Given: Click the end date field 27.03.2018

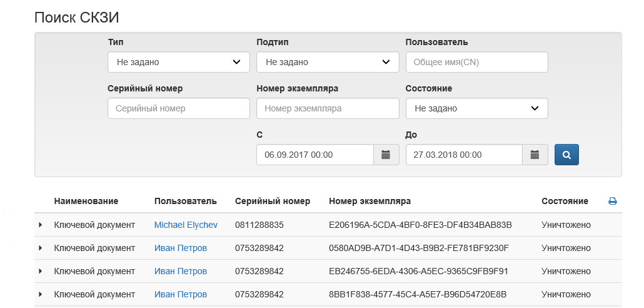Looking at the screenshot, I should coord(464,155).
